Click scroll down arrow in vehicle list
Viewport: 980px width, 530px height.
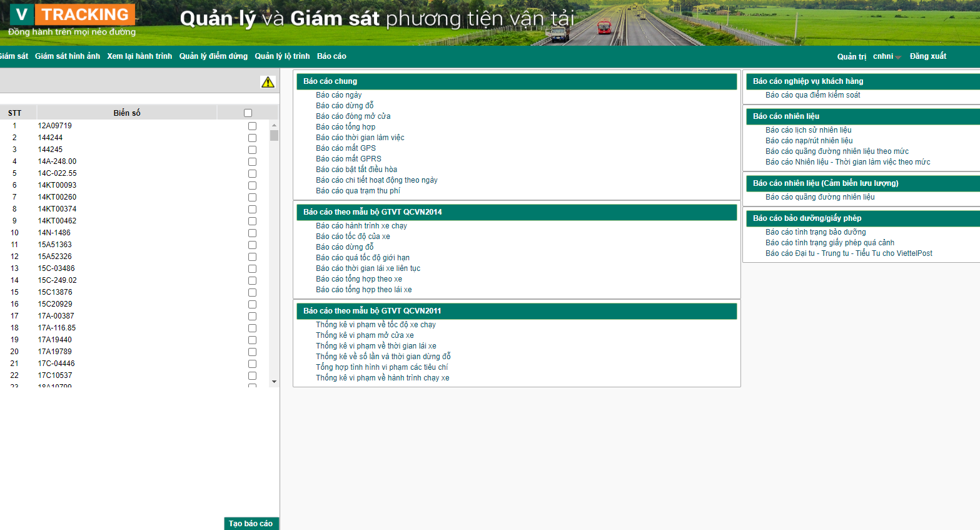pyautogui.click(x=274, y=381)
